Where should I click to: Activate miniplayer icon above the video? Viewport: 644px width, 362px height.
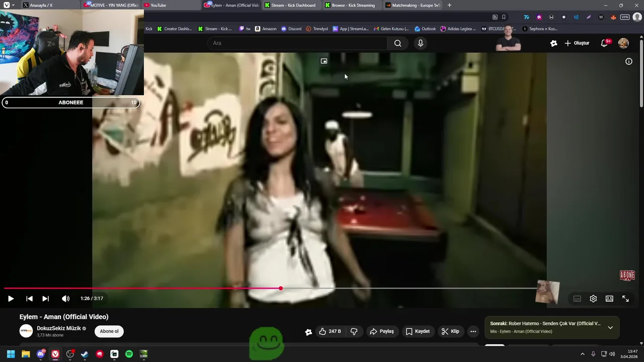click(324, 61)
